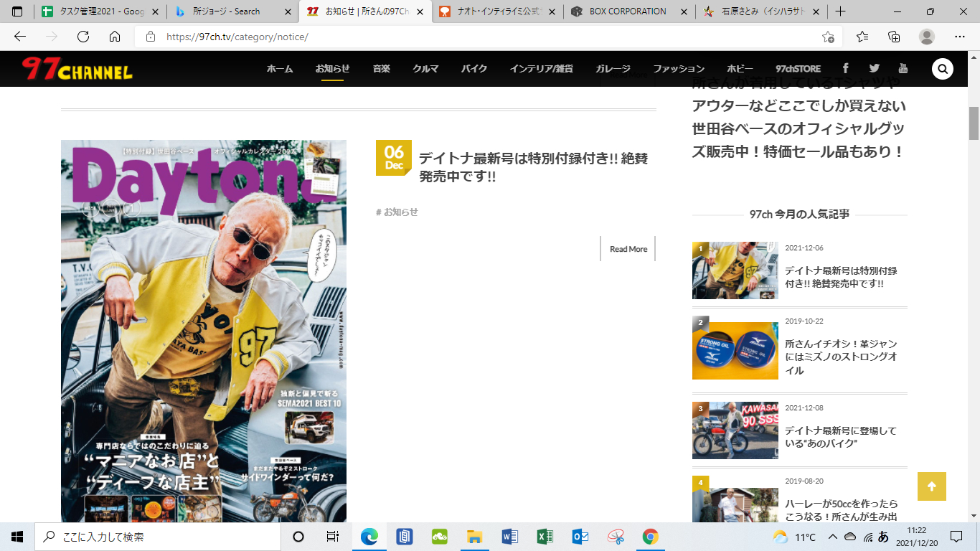Open the site search magnifier icon
980x551 pixels.
(x=942, y=69)
